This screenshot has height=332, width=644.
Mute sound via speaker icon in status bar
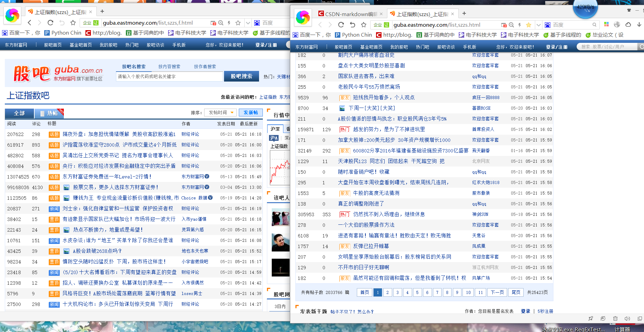[x=627, y=318]
